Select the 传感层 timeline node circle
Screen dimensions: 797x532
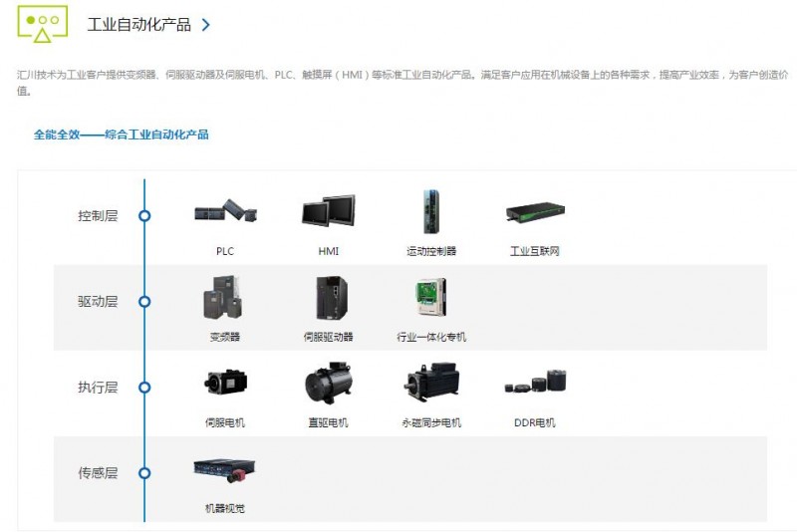pyautogui.click(x=144, y=473)
